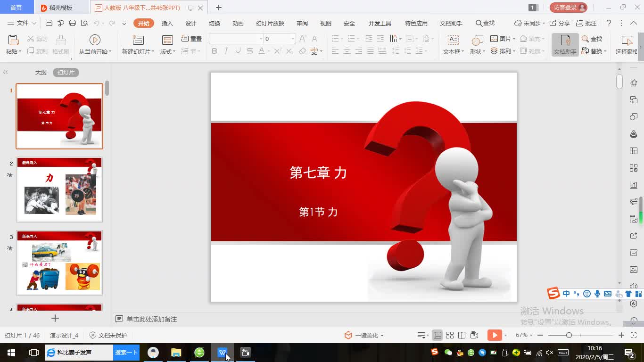The width and height of the screenshot is (644, 362).
Task: Click the Print icon
Action: [73, 23]
